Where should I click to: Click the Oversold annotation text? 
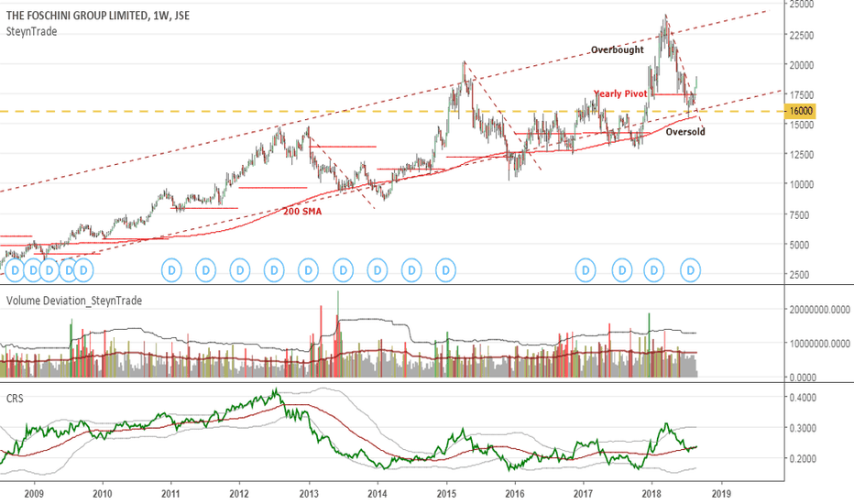click(x=685, y=131)
